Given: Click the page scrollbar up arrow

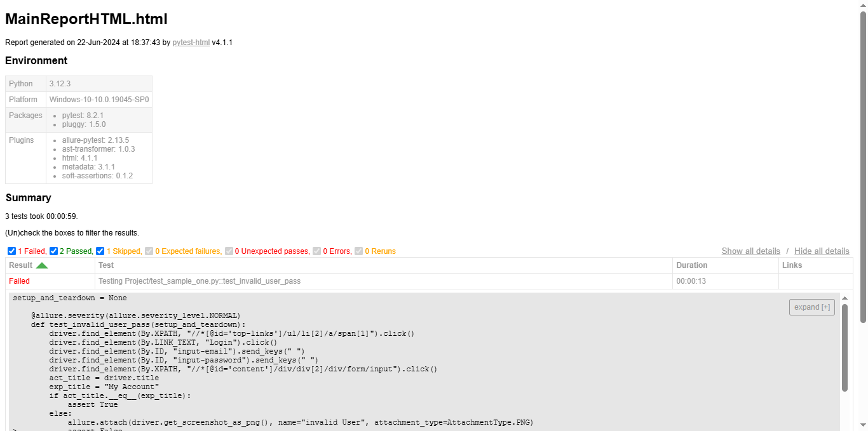Looking at the screenshot, I should coord(863,5).
